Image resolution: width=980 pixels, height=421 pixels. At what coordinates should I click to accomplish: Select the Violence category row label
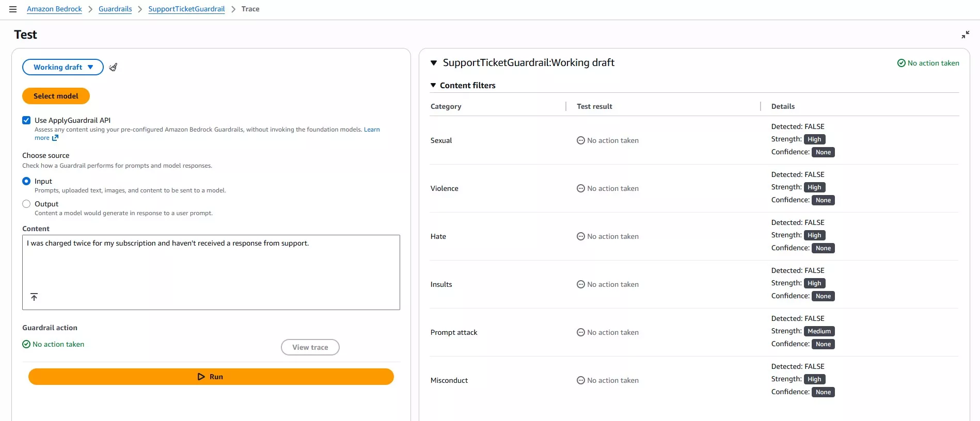(445, 188)
